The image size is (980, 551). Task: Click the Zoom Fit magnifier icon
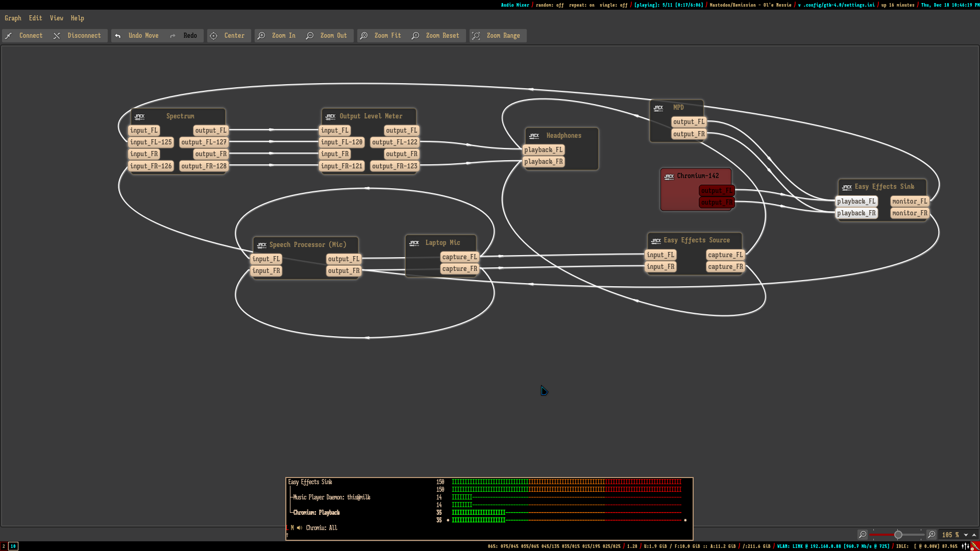[x=364, y=36]
